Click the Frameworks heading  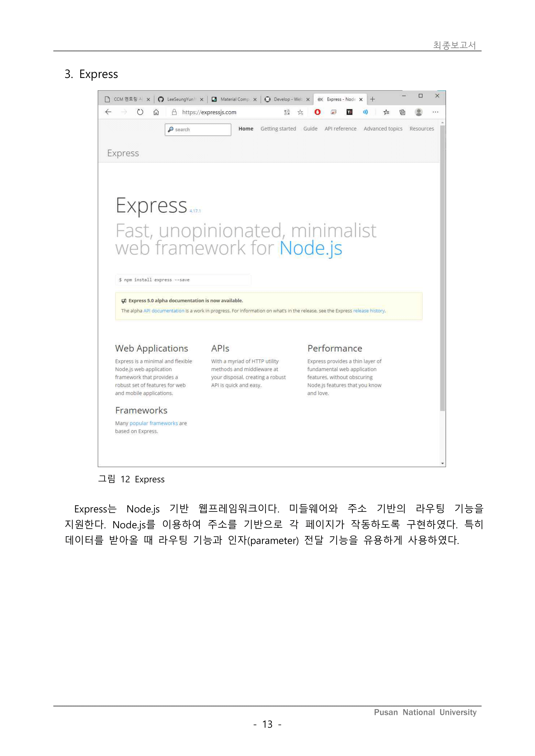click(141, 411)
